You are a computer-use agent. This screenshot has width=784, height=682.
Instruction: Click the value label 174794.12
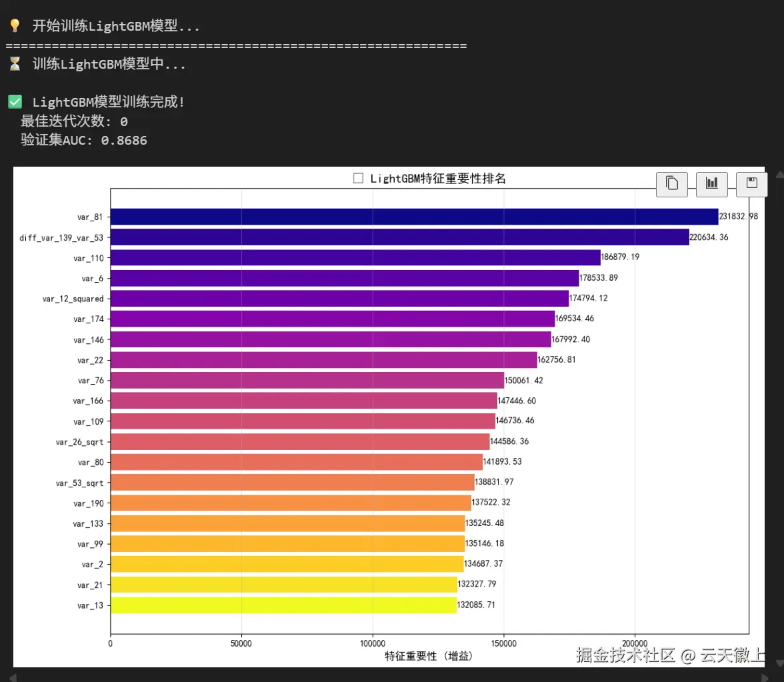click(x=588, y=298)
